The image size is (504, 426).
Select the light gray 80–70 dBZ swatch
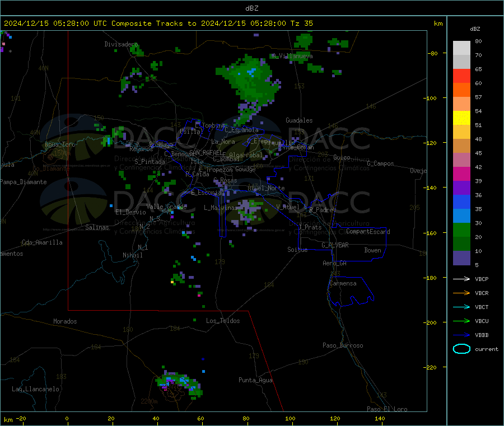(x=461, y=48)
